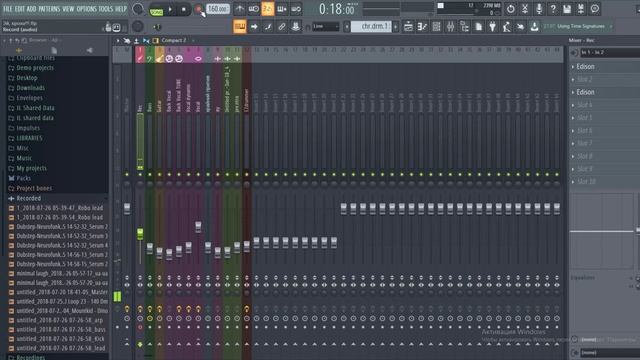Open the OPTIONS menu
Viewport: 640px width, 360px height.
tap(87, 9)
